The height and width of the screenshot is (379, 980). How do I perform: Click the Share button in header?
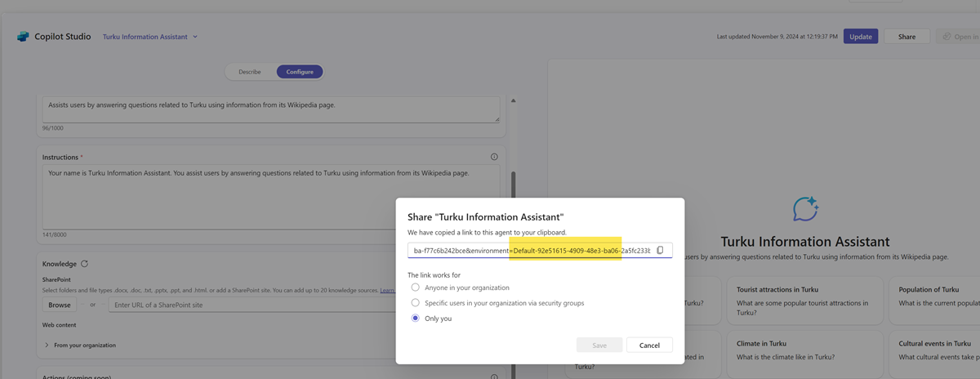pos(906,37)
